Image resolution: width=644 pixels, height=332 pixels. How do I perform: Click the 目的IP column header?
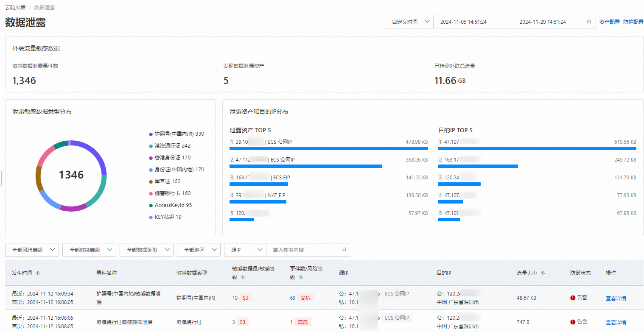tap(444, 273)
